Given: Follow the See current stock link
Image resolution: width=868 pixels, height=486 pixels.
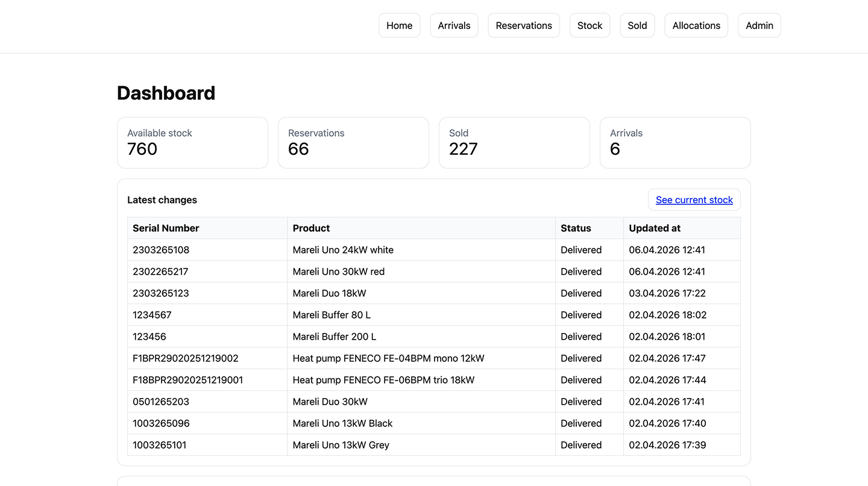Looking at the screenshot, I should [694, 200].
